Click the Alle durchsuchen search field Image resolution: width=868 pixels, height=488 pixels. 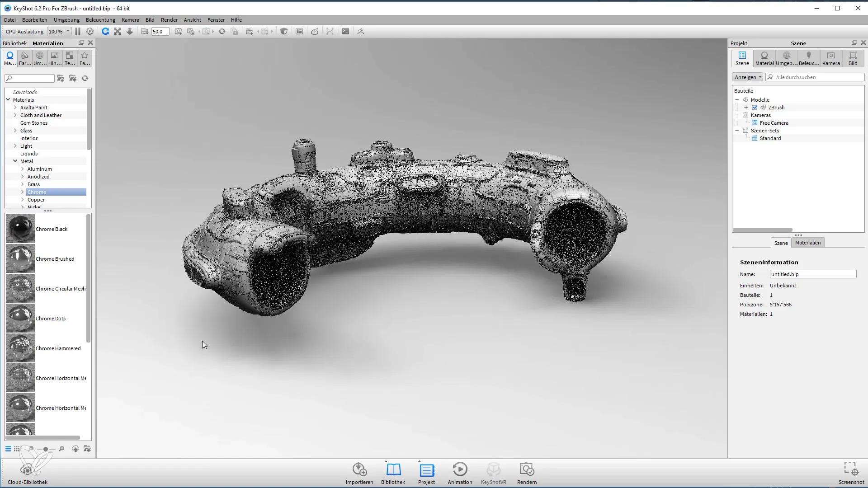815,77
